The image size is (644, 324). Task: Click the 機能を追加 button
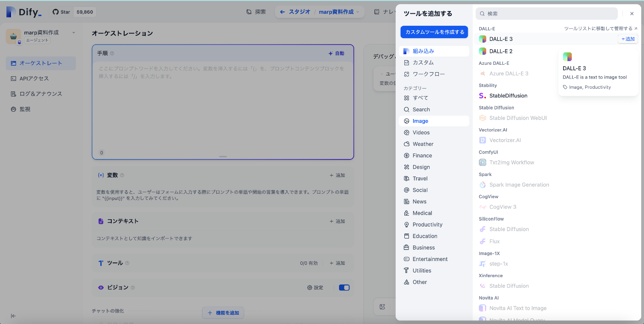tap(223, 313)
